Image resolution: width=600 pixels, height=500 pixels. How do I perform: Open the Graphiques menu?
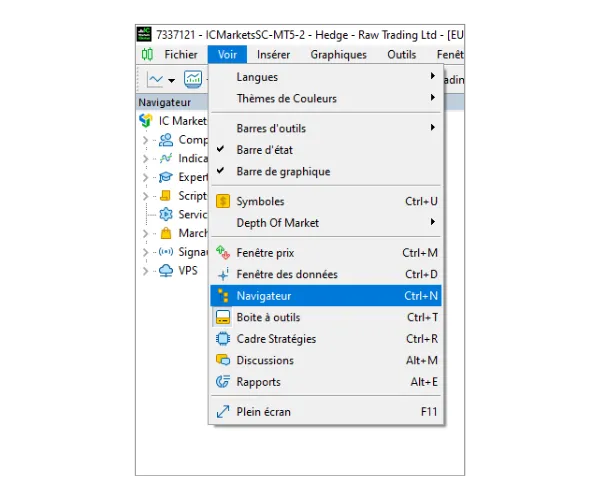coord(339,55)
